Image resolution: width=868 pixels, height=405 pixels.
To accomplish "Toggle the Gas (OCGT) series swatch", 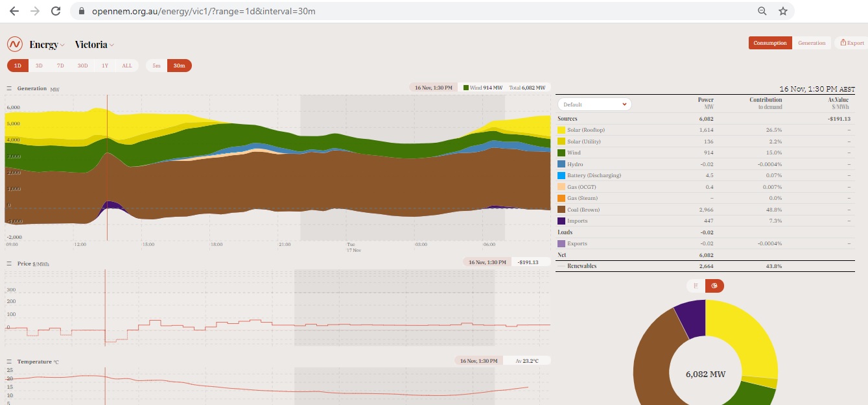I will coord(561,187).
